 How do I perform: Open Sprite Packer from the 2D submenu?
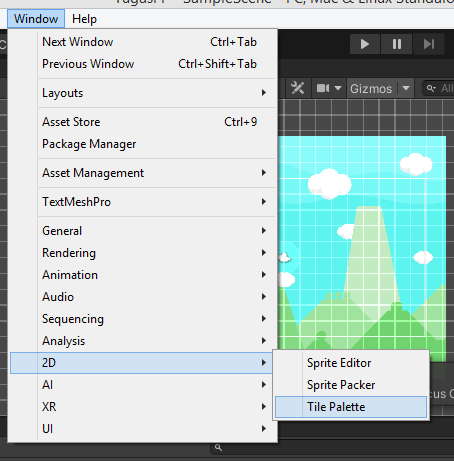[351, 385]
